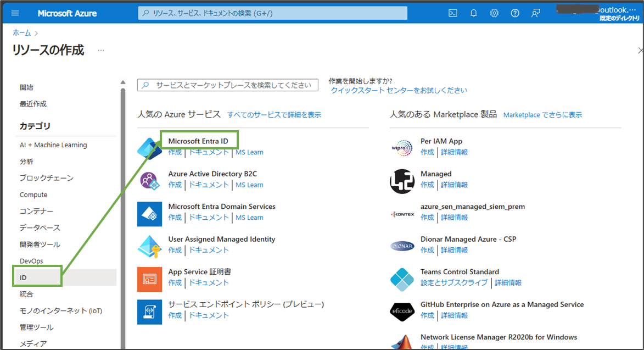This screenshot has width=644, height=350.
Task: Choose the DevOps category
Action: coord(31,261)
